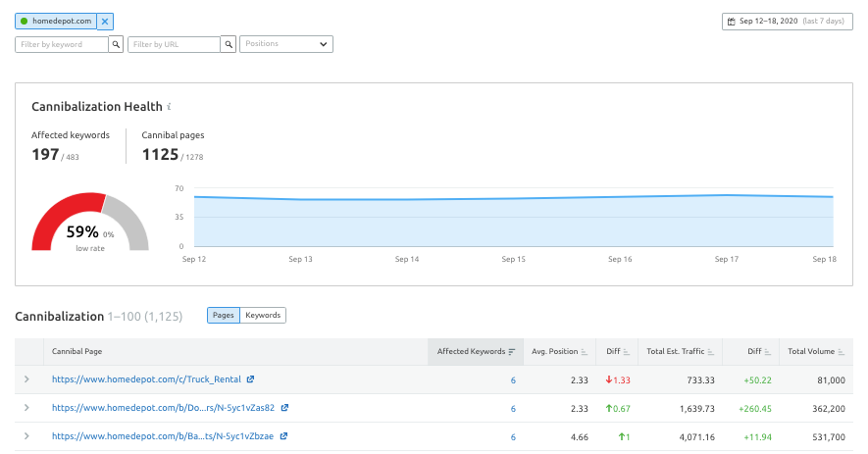Sort by Avg. Position column icon

click(584, 351)
